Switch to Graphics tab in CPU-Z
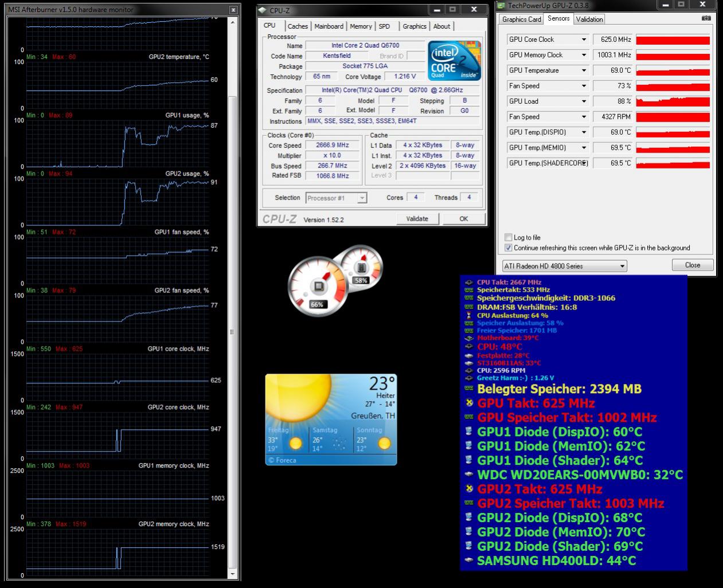The height and width of the screenshot is (588, 723). click(x=415, y=26)
